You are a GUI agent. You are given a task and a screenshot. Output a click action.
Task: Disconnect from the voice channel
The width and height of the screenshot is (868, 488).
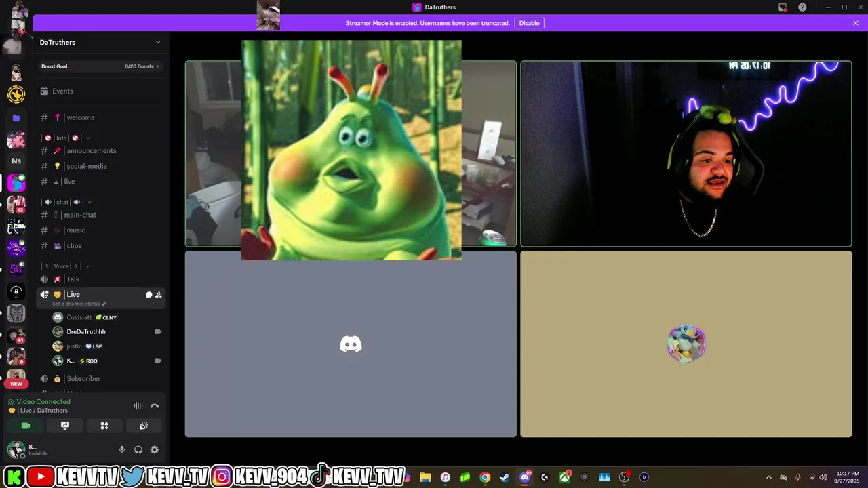click(155, 406)
